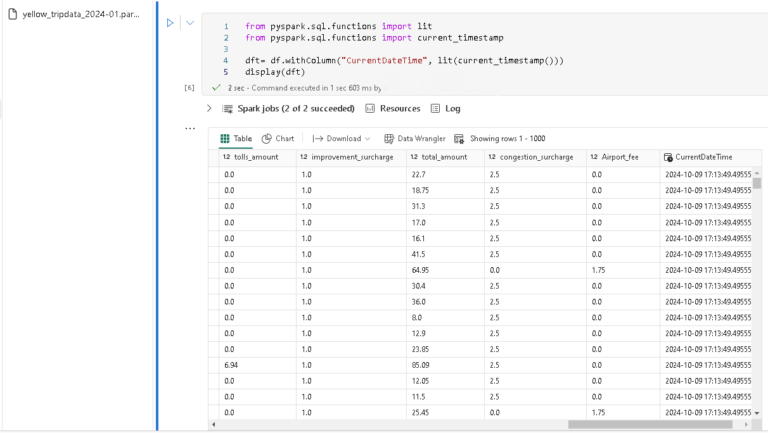Click command executed status message

304,88
